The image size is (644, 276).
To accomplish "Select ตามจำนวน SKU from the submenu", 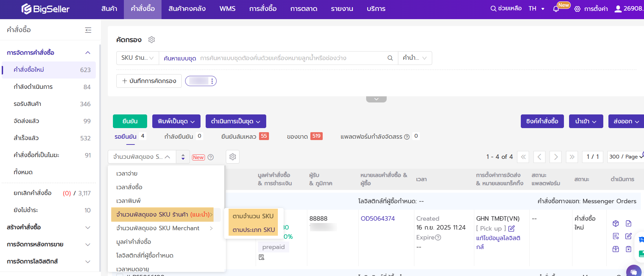I will click(253, 216).
